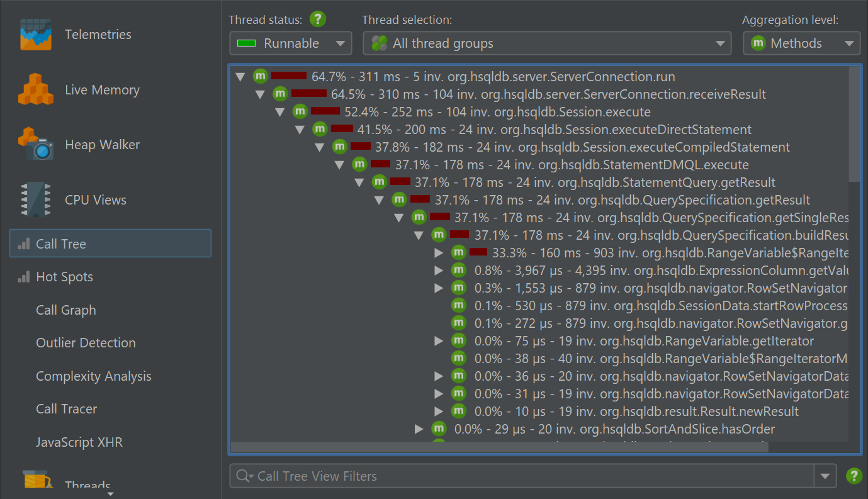Expand the SortAndSlice.hasOrder node
Screen dimensions: 868x499
(419, 429)
